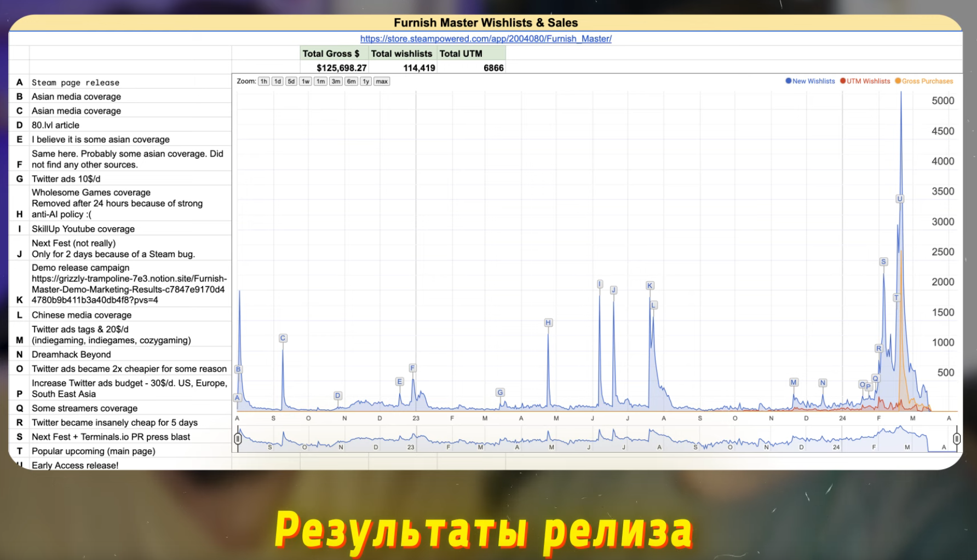Select annotation marker S on the chart
The width and height of the screenshot is (977, 560).
883,262
